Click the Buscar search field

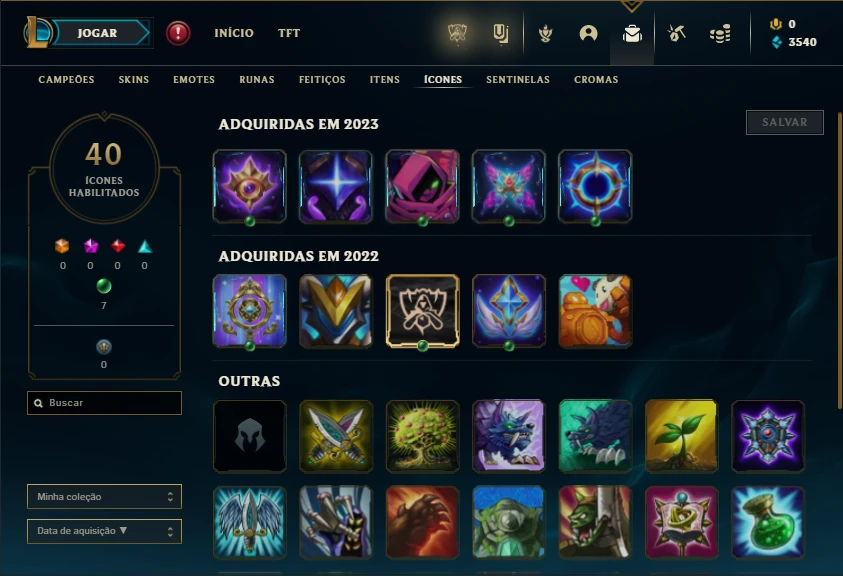(104, 403)
